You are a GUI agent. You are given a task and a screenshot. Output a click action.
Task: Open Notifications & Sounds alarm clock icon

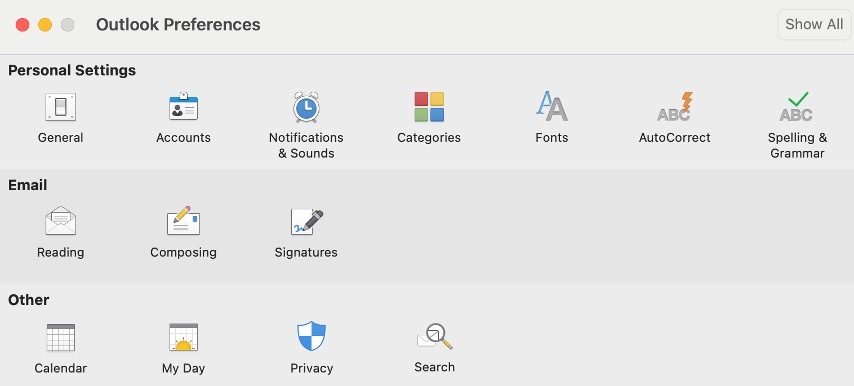pyautogui.click(x=306, y=107)
